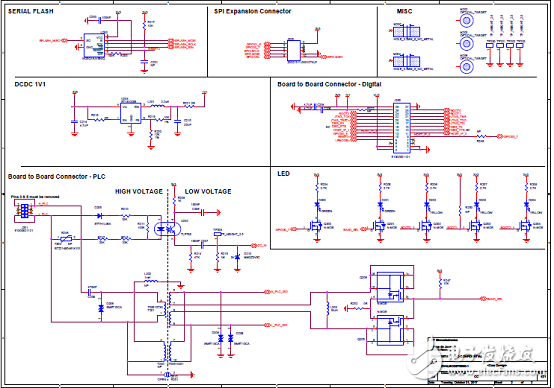Select the upper dual MOSFET block Q204

tap(390, 287)
